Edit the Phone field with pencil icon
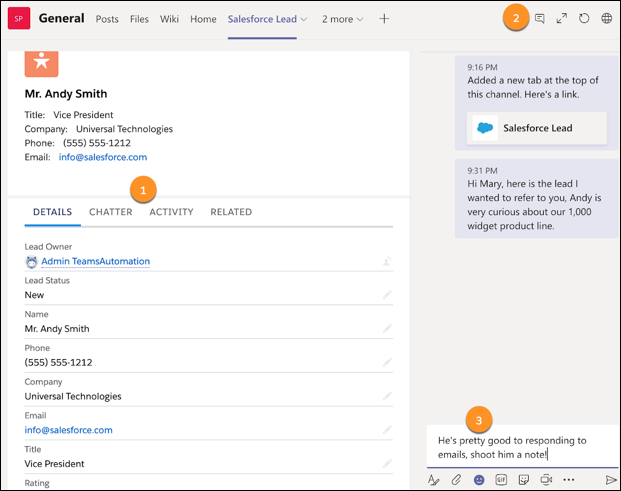 (x=387, y=362)
